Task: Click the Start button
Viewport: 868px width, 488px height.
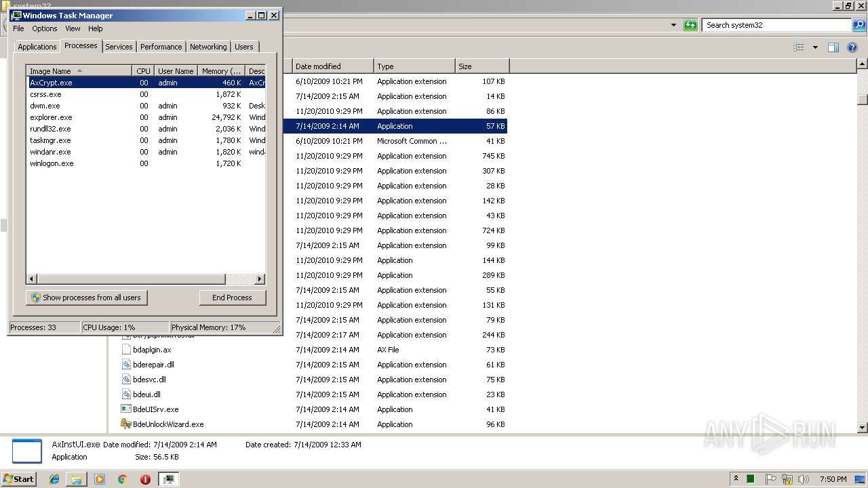Action: pos(19,479)
